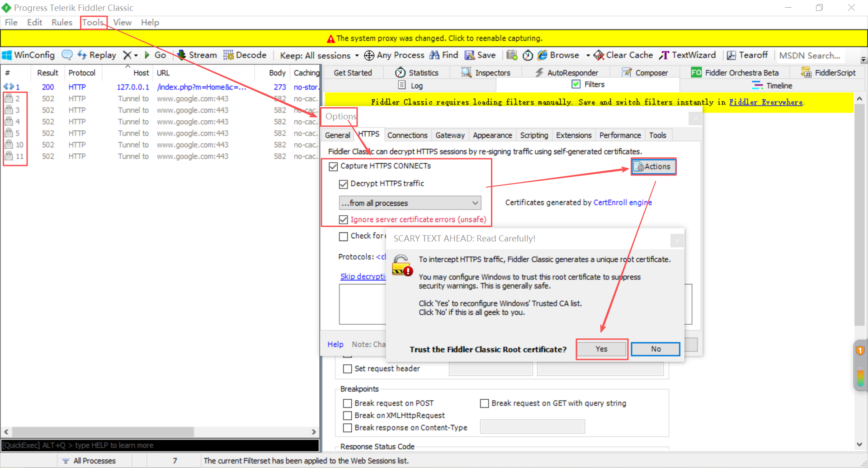Click the lock icon of session 3
The height and width of the screenshot is (468, 868).
point(9,110)
